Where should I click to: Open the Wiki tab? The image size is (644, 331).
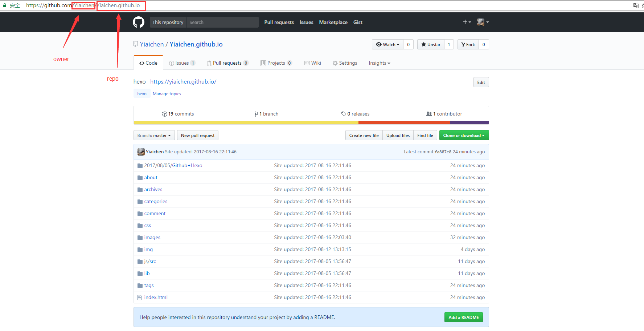[313, 63]
